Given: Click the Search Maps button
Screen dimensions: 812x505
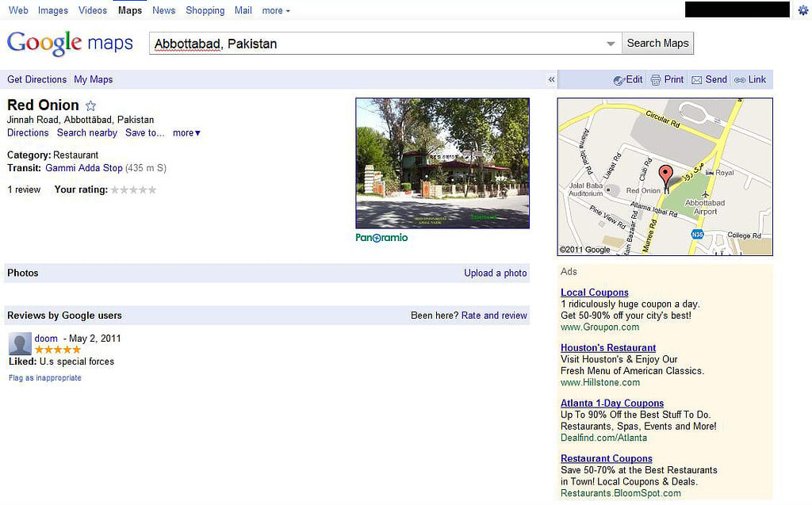Looking at the screenshot, I should tap(657, 43).
